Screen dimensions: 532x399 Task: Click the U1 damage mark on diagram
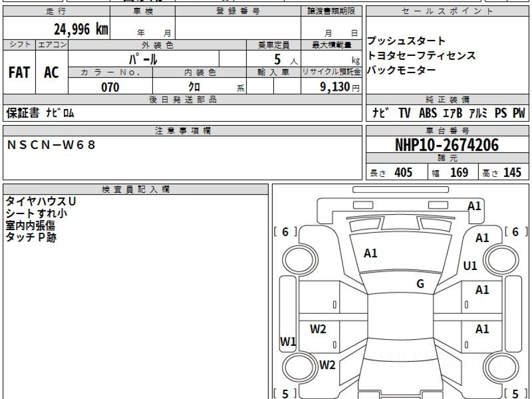470,266
